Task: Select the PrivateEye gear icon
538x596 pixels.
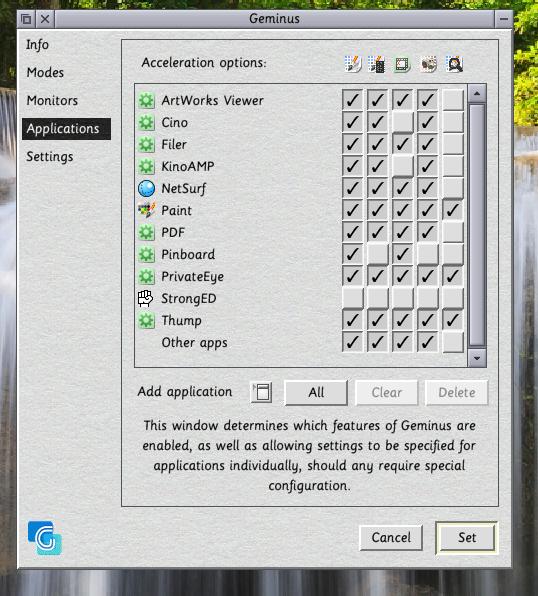Action: click(146, 277)
